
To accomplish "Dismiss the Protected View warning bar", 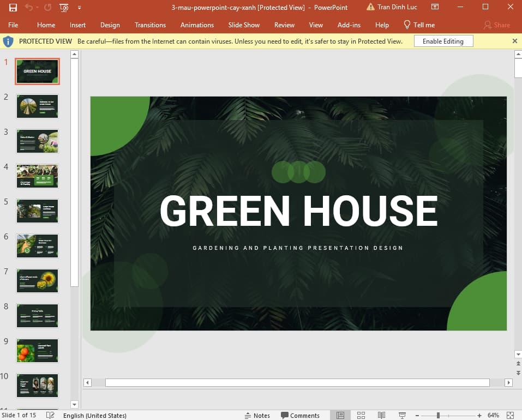I will [514, 41].
